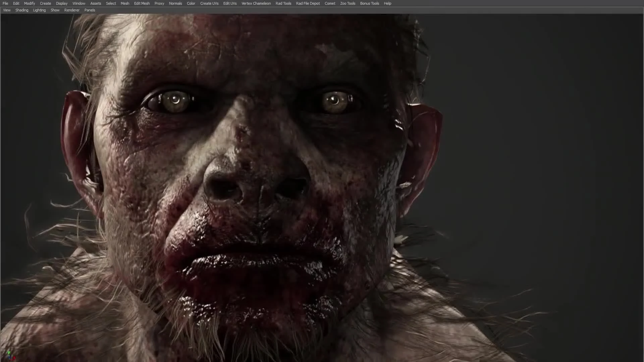Open the Mesh menu

pos(125,3)
